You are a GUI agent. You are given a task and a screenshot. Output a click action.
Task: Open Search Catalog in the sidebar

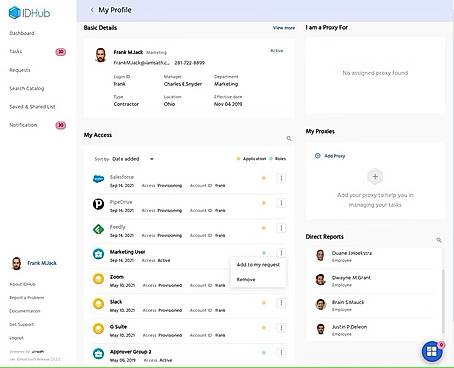coord(27,88)
